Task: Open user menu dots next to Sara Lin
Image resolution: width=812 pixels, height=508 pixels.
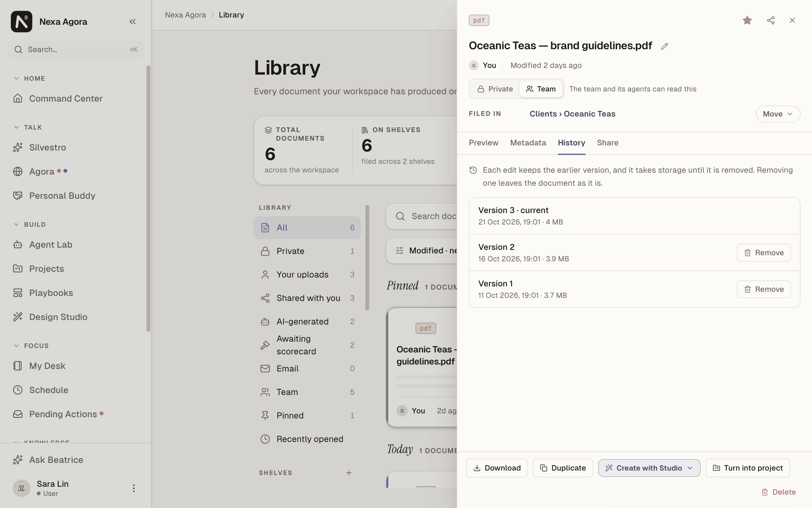Action: (134, 488)
